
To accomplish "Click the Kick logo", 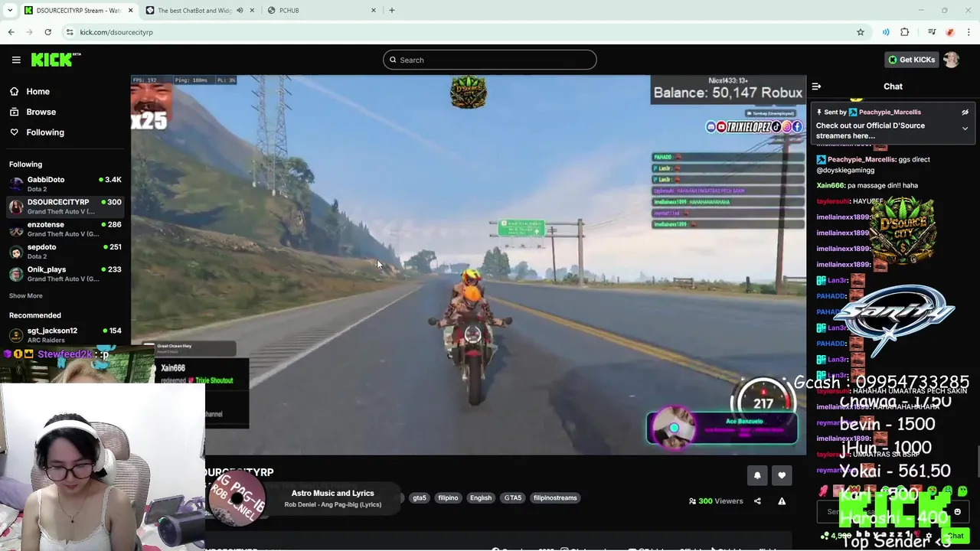I will coord(55,60).
